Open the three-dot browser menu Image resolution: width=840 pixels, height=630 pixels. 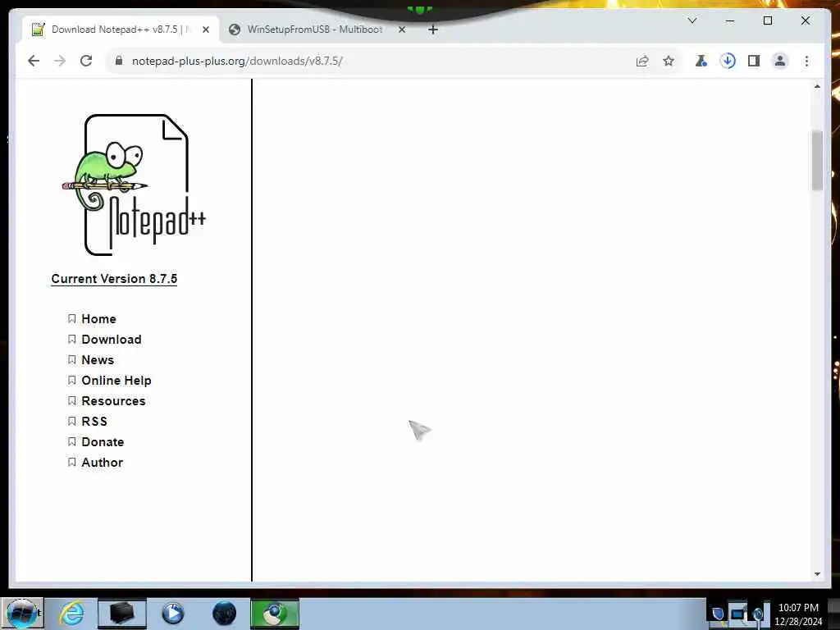[x=807, y=61]
